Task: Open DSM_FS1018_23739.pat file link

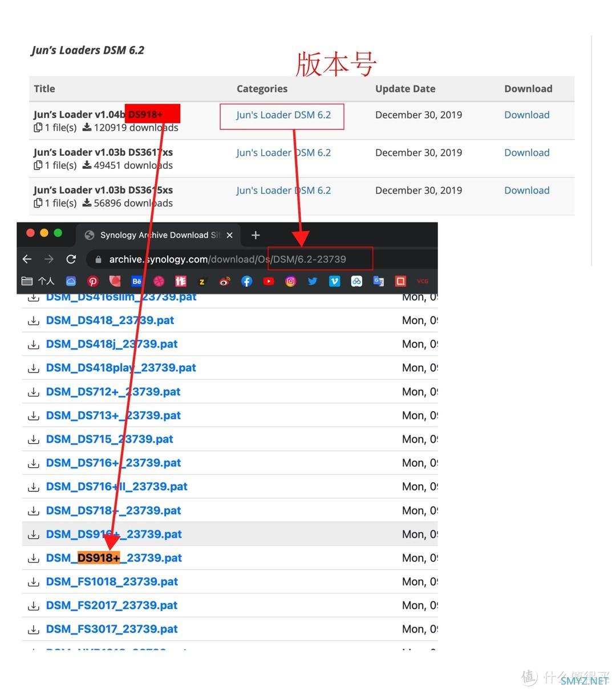Action: click(112, 581)
